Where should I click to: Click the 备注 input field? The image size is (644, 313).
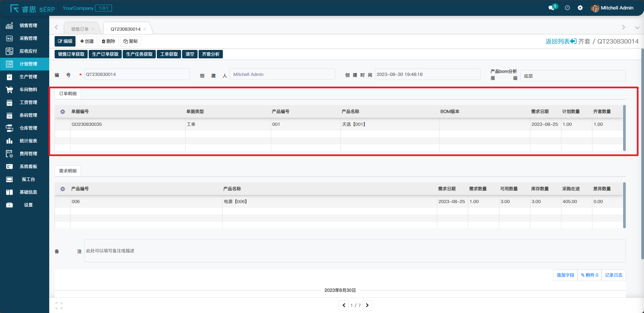click(355, 251)
